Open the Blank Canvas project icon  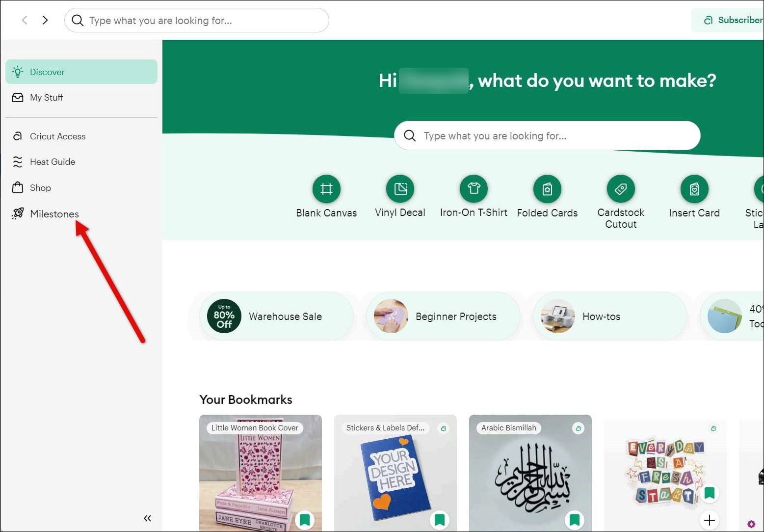(326, 189)
